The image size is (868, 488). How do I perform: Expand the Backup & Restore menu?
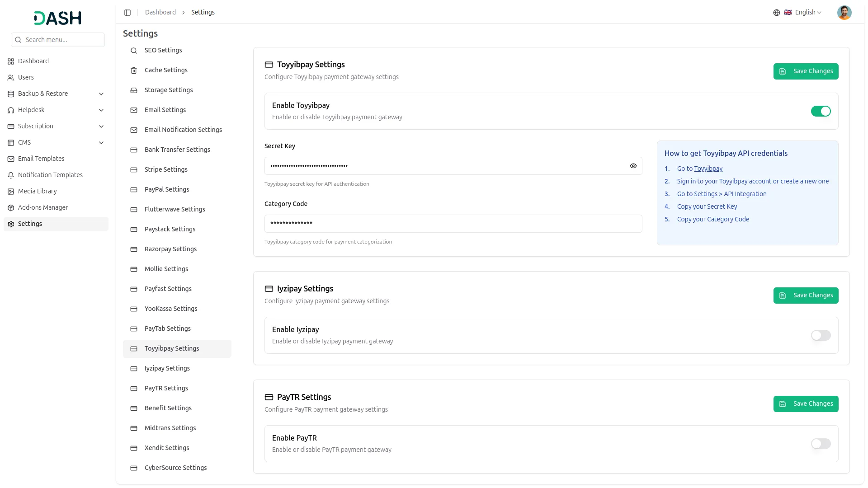[101, 94]
